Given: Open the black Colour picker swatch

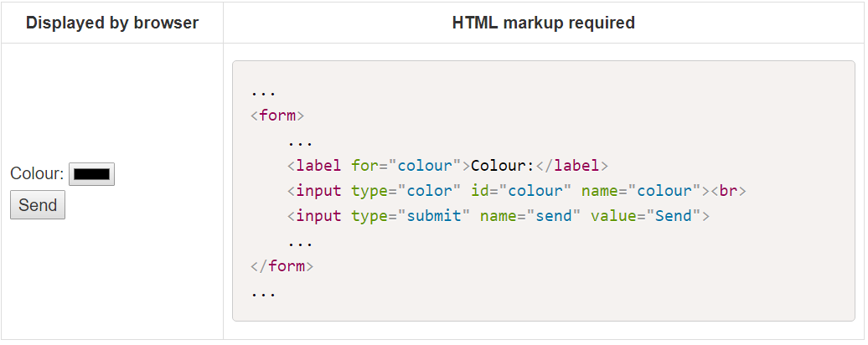Looking at the screenshot, I should [x=91, y=174].
